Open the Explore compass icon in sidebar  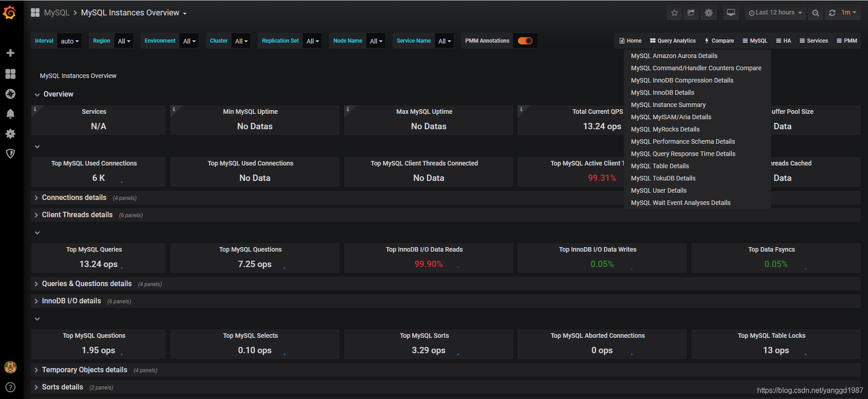(x=10, y=94)
